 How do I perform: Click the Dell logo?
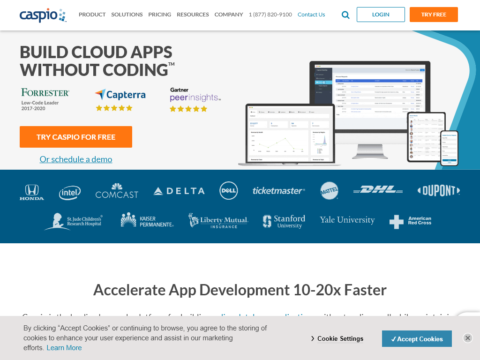[x=229, y=191]
